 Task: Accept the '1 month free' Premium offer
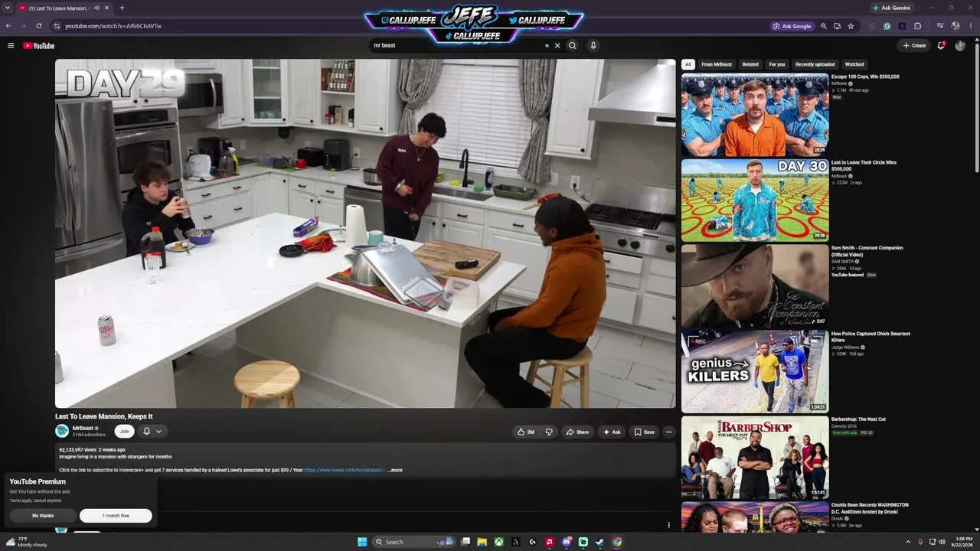click(116, 516)
